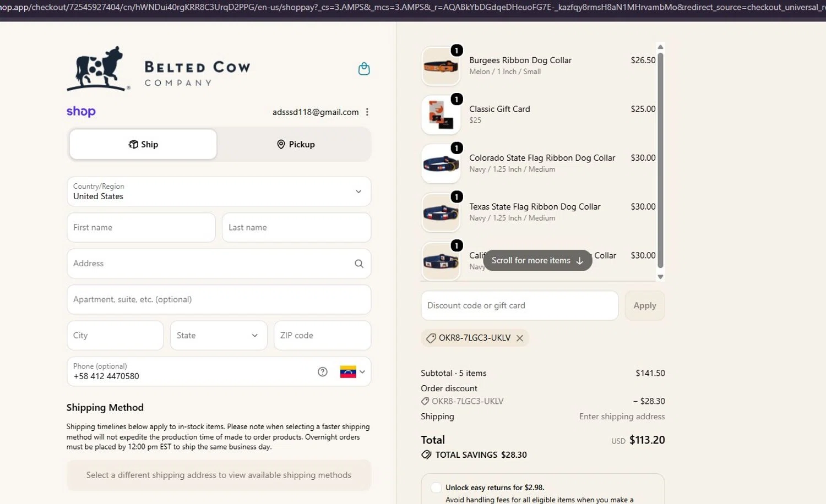The height and width of the screenshot is (504, 826).
Task: Expand the Country/Region dropdown
Action: click(x=219, y=191)
